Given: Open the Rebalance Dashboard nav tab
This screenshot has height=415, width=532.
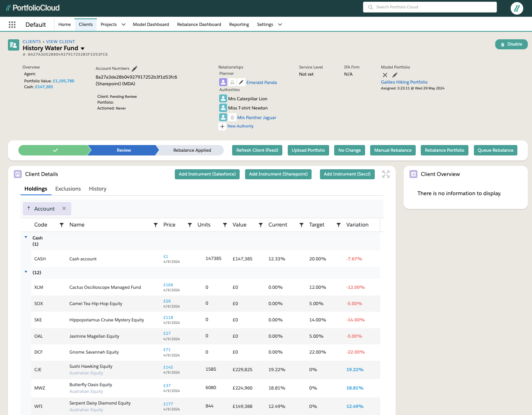Looking at the screenshot, I should [x=199, y=25].
